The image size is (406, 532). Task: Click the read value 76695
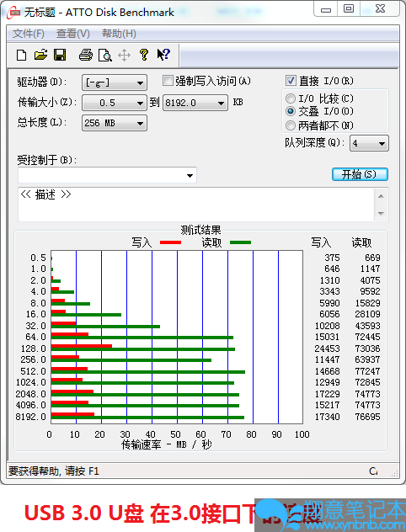[367, 417]
